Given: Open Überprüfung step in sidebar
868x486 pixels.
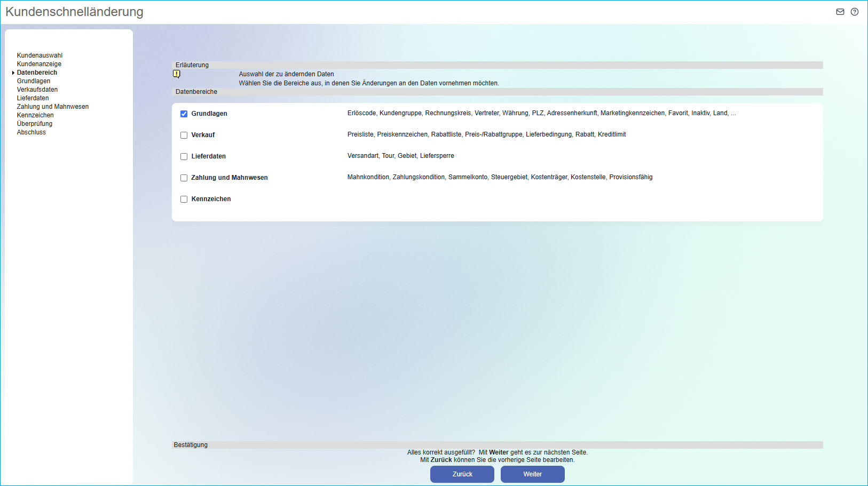Looking at the screenshot, I should (35, 124).
